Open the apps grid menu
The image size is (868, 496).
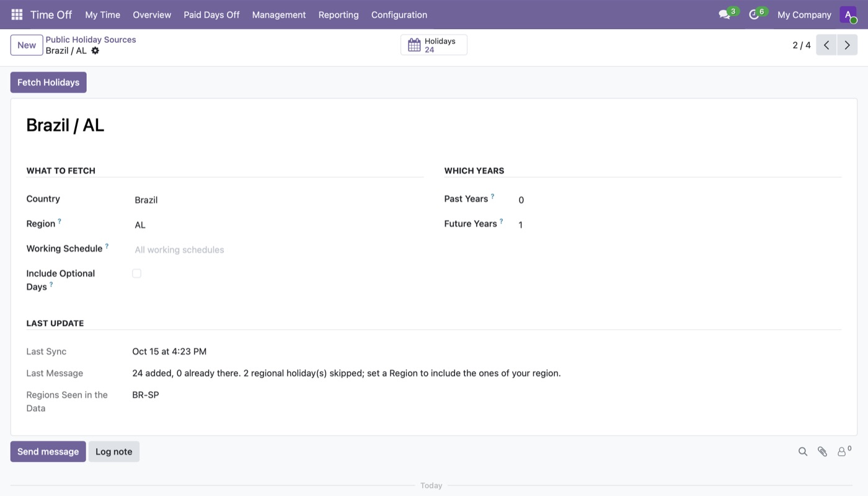click(17, 14)
